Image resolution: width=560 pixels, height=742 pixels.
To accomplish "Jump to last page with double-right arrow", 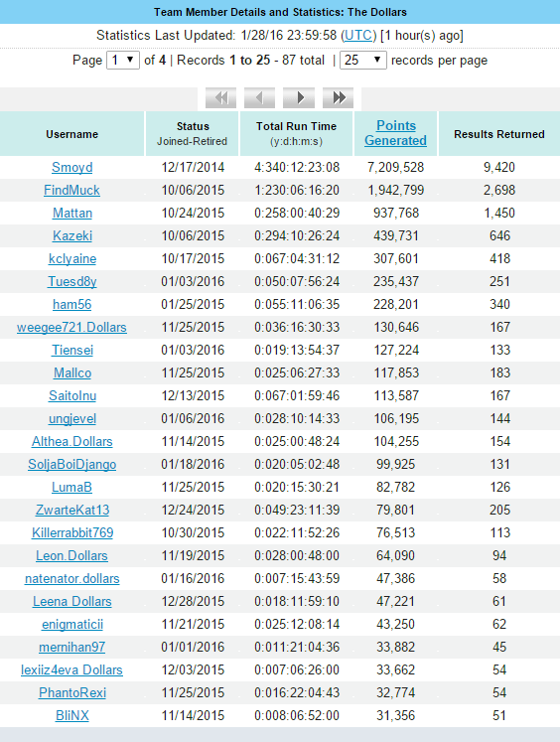I will tap(339, 98).
